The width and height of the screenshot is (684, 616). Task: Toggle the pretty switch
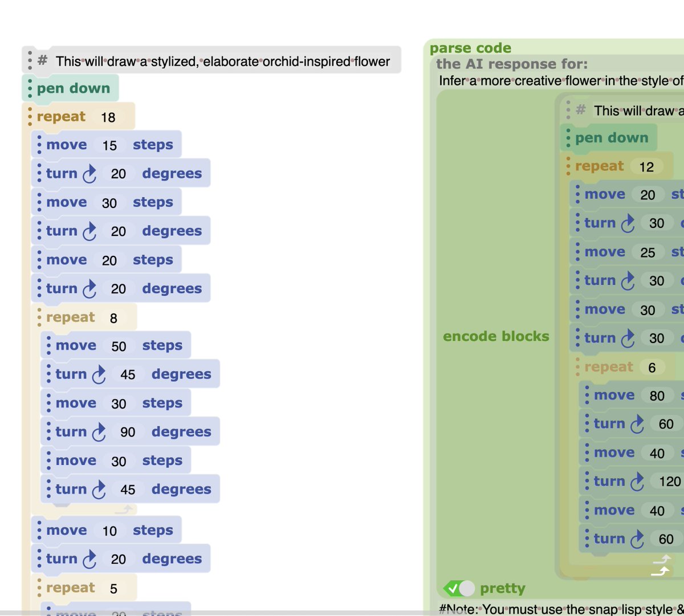click(x=459, y=588)
